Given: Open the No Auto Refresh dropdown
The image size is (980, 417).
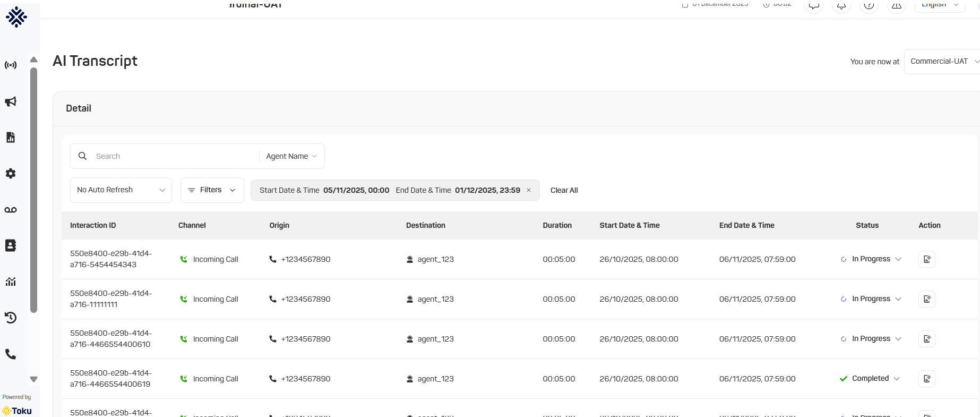Looking at the screenshot, I should [x=121, y=190].
